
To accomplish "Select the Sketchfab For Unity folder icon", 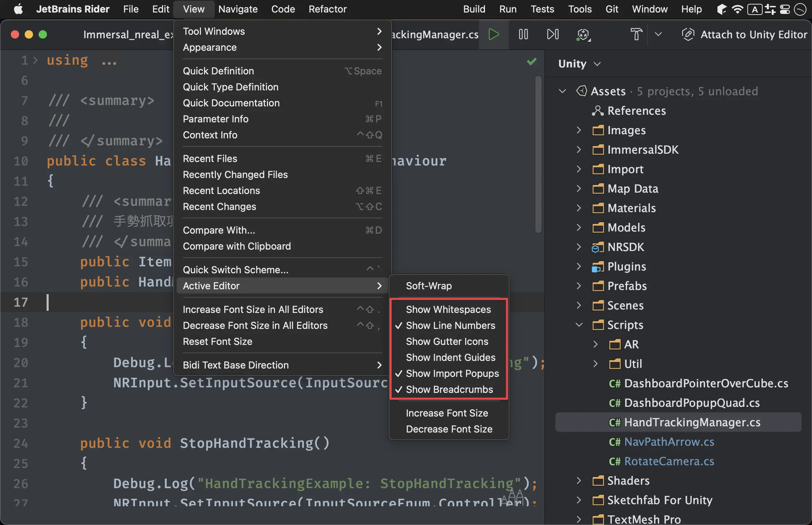I will click(598, 500).
